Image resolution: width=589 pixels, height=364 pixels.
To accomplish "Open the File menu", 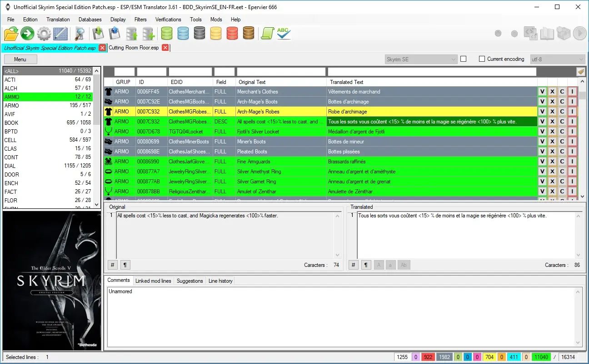I will pyautogui.click(x=11, y=20).
